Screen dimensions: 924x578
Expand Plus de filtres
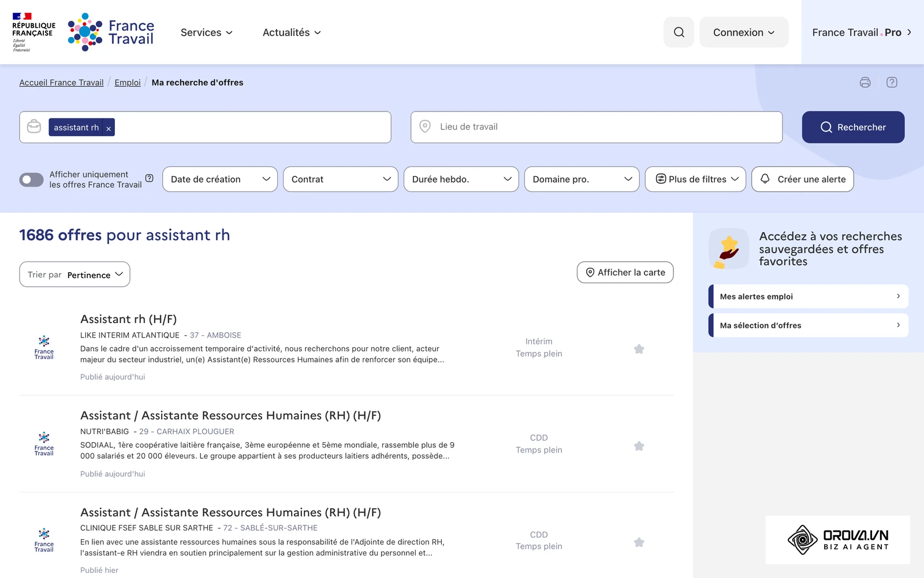[x=696, y=179]
